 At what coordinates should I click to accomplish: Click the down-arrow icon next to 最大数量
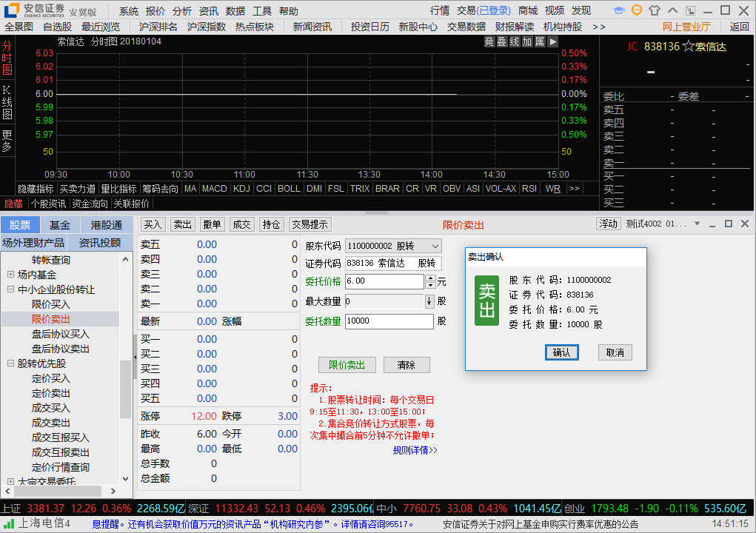click(429, 302)
